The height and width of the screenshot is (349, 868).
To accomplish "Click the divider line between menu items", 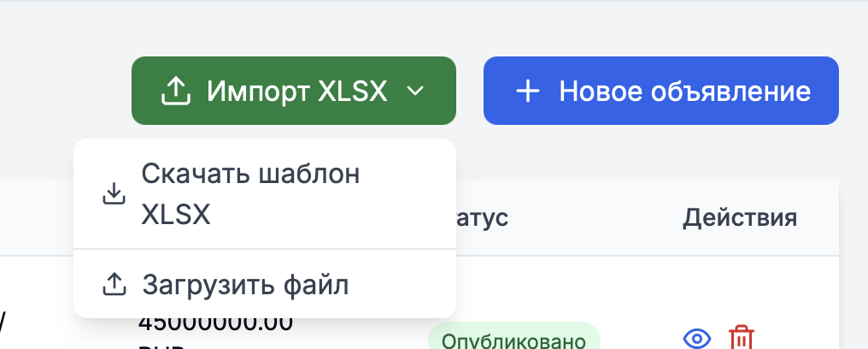I will point(265,249).
